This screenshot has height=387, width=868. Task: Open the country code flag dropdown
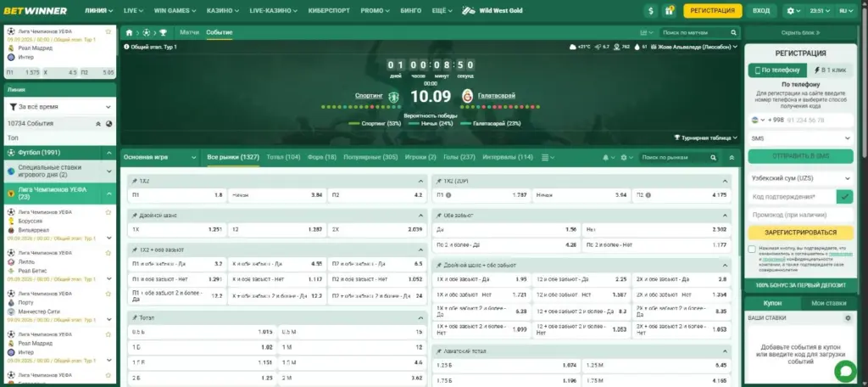(758, 121)
